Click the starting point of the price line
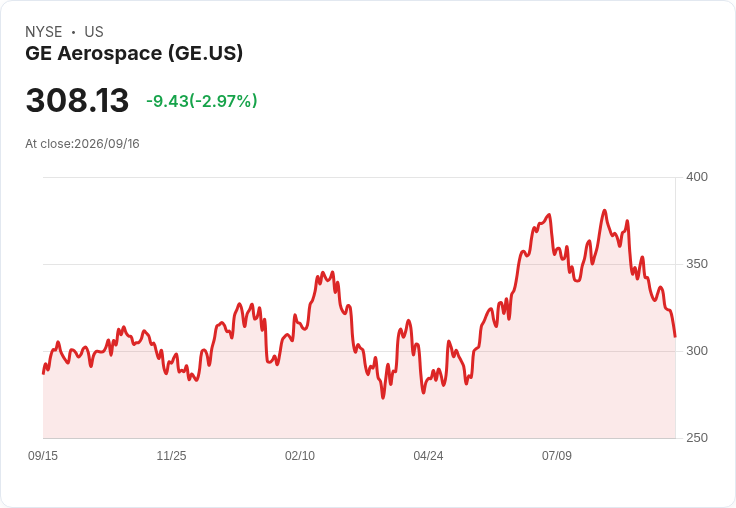This screenshot has height=508, width=736. click(43, 373)
